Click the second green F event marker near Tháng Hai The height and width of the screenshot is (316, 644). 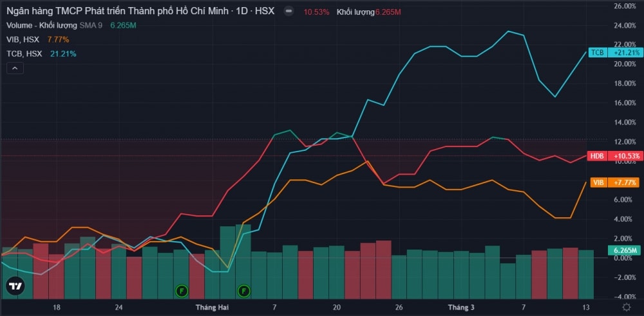pyautogui.click(x=244, y=291)
